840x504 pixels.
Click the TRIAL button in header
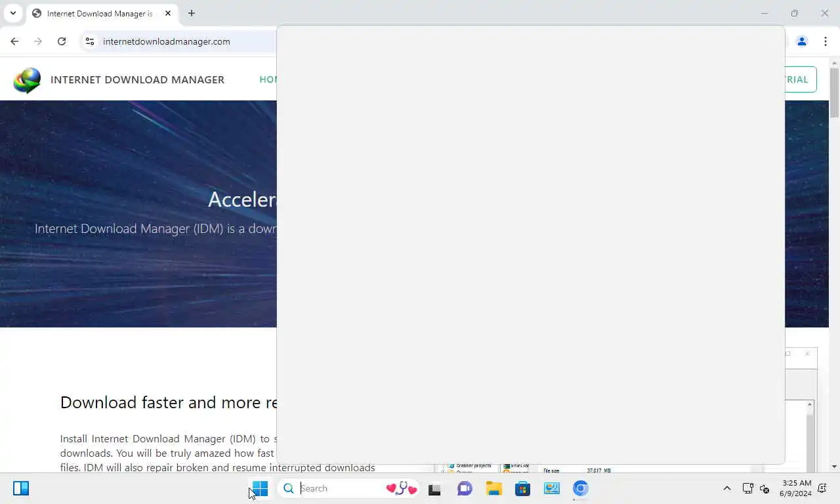pos(801,79)
